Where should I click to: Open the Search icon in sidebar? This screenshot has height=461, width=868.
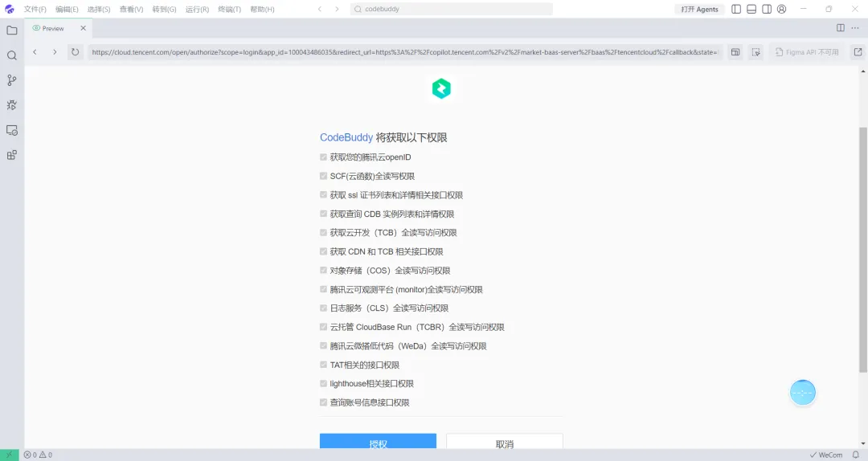click(11, 55)
